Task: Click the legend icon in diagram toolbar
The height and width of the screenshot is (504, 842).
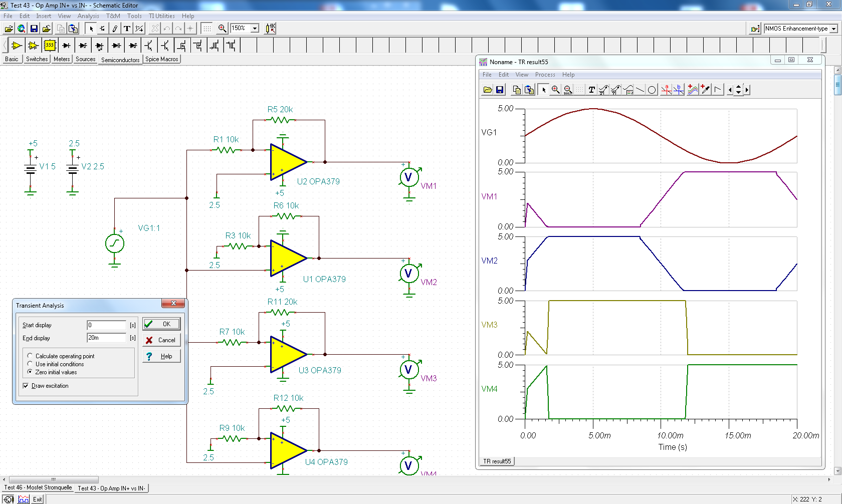Action: click(x=628, y=90)
